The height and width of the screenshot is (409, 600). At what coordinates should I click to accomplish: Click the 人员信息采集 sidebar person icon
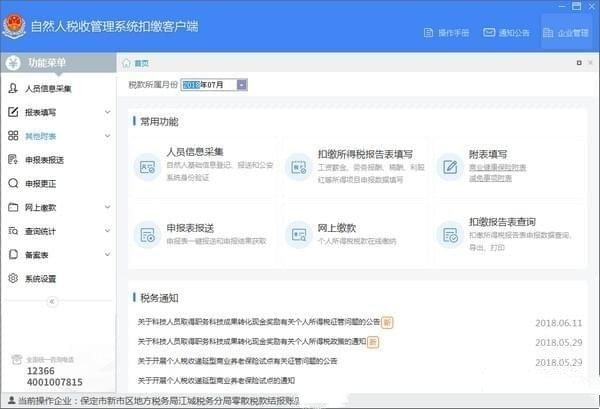pos(13,88)
